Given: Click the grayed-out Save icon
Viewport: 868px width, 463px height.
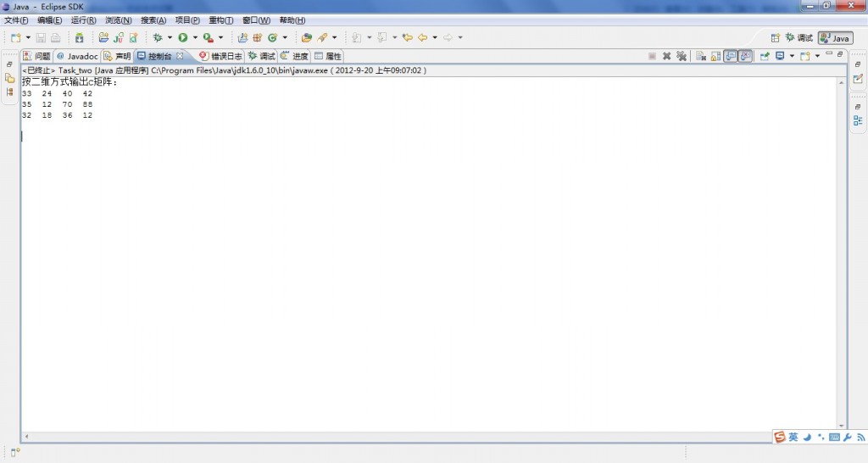Looking at the screenshot, I should (x=41, y=37).
